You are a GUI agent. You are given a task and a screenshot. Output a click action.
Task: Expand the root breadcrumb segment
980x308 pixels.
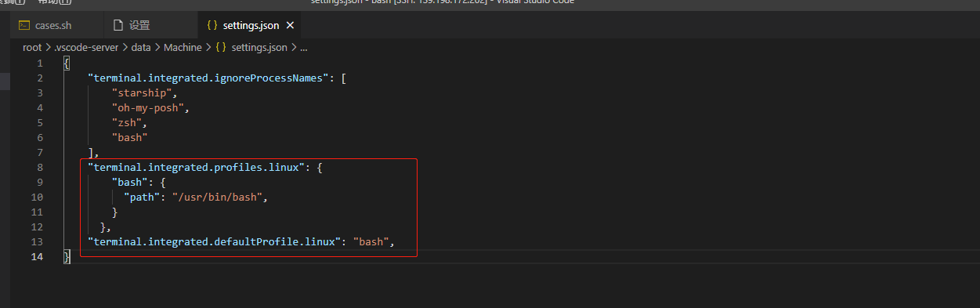click(x=32, y=47)
